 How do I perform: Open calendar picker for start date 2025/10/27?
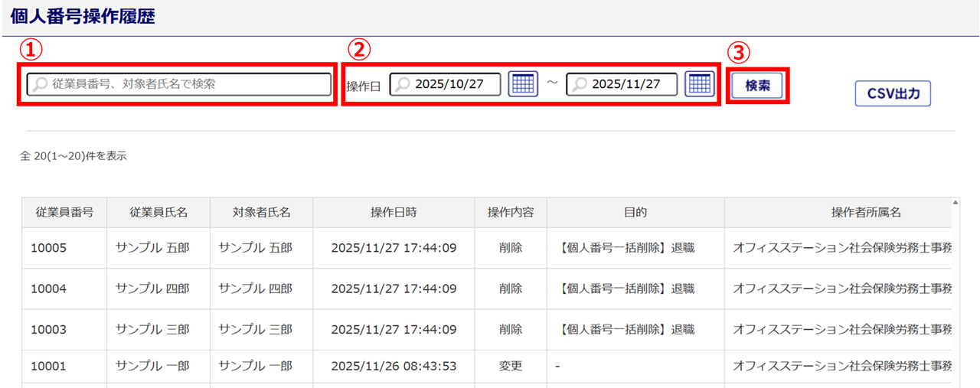click(523, 83)
